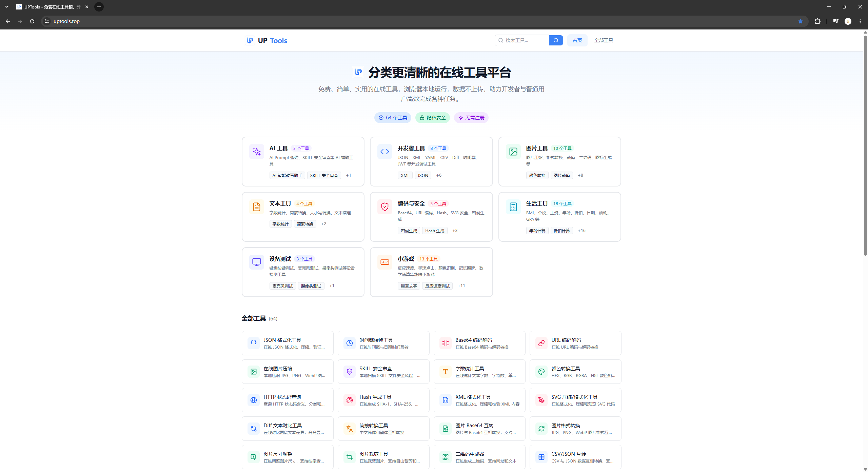This screenshot has height=472, width=868.
Task: Open a new browser tab
Action: pyautogui.click(x=99, y=7)
